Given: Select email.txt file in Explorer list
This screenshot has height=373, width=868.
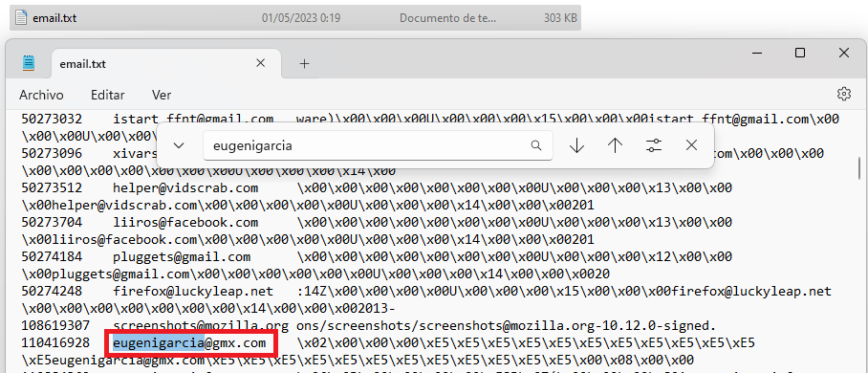Looking at the screenshot, I should click(x=295, y=18).
